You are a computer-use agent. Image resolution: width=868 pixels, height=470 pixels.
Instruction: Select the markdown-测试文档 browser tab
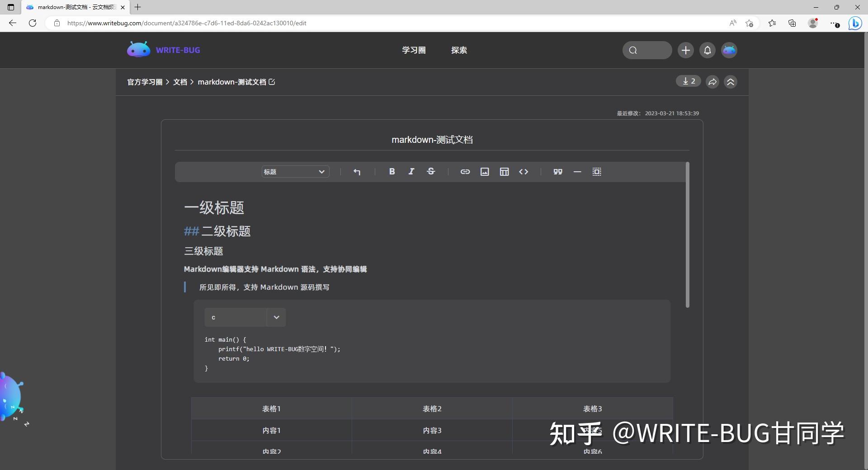[75, 7]
